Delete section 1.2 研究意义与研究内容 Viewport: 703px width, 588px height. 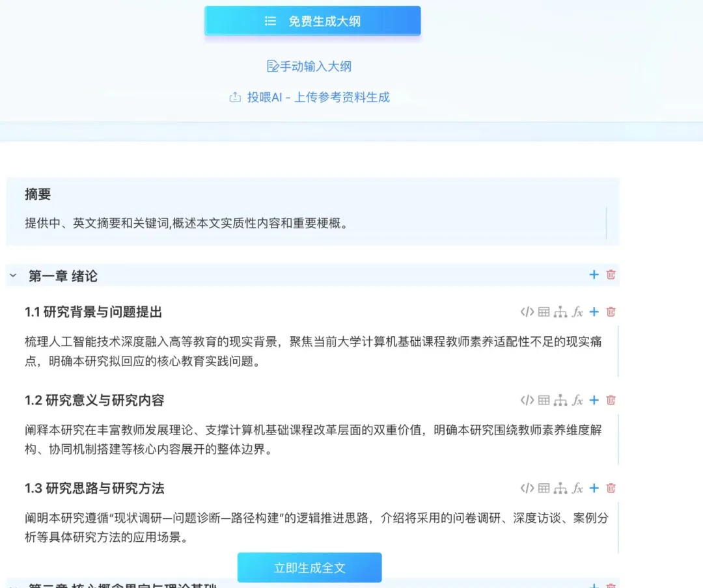coord(611,400)
